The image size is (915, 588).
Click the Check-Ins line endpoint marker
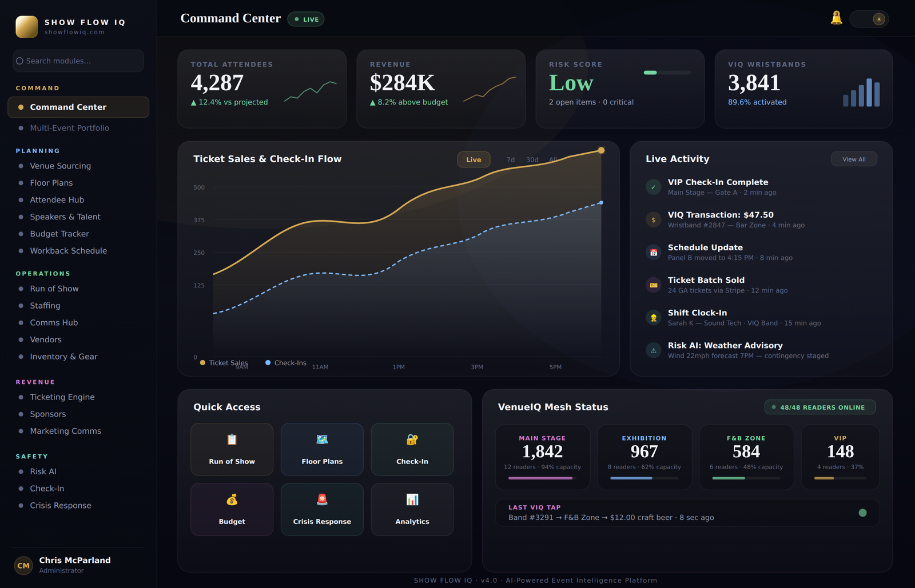tap(601, 202)
